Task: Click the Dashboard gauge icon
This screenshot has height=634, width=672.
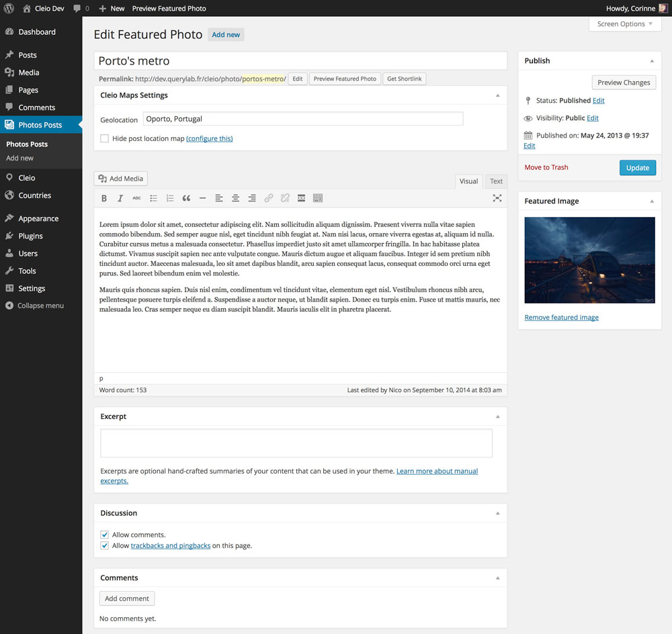Action: (x=9, y=32)
